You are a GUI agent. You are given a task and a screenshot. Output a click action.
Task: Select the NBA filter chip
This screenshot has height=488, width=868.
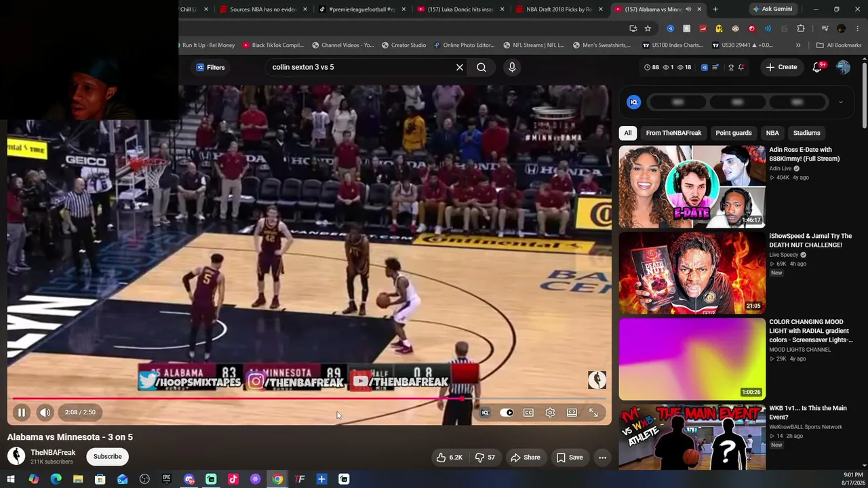click(x=772, y=133)
